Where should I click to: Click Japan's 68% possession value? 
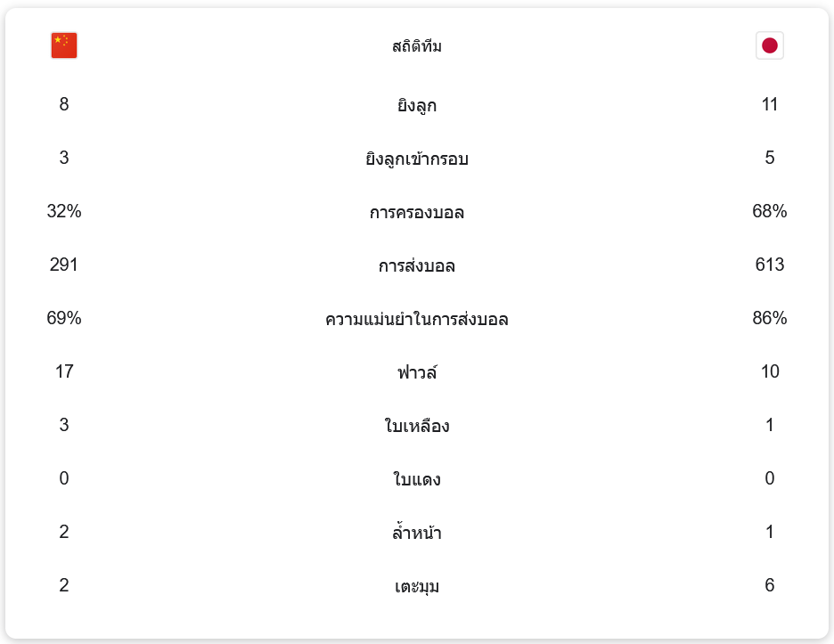click(770, 211)
